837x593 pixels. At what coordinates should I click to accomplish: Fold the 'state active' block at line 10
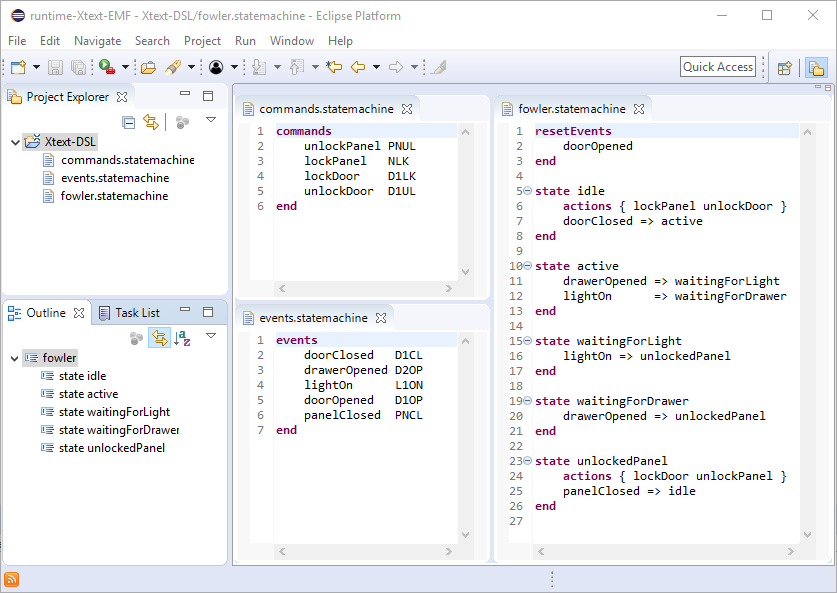point(527,265)
